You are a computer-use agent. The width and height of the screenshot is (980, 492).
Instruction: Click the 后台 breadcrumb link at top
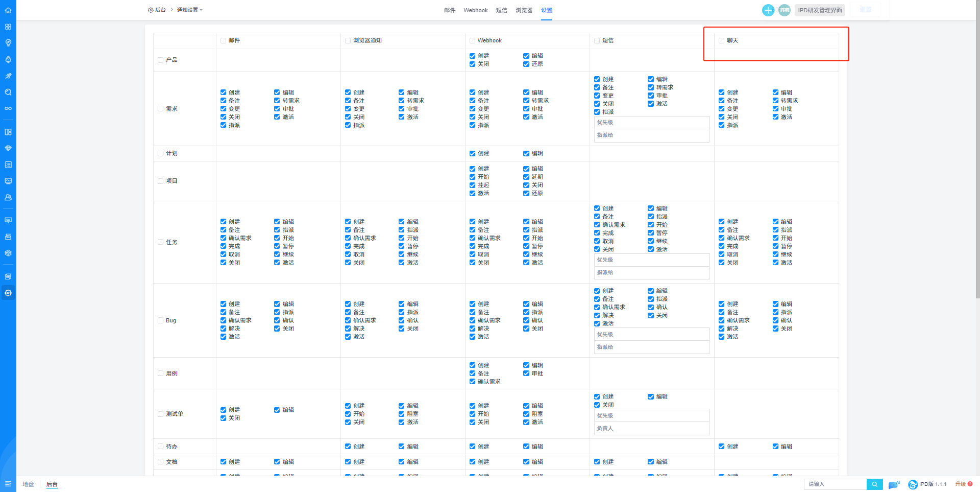[157, 10]
